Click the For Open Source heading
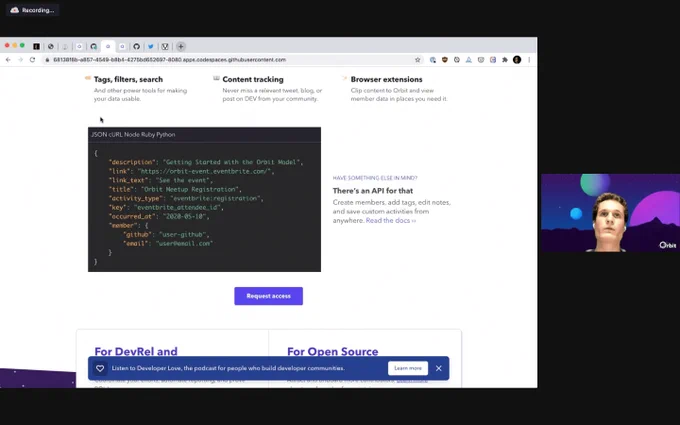 (333, 351)
